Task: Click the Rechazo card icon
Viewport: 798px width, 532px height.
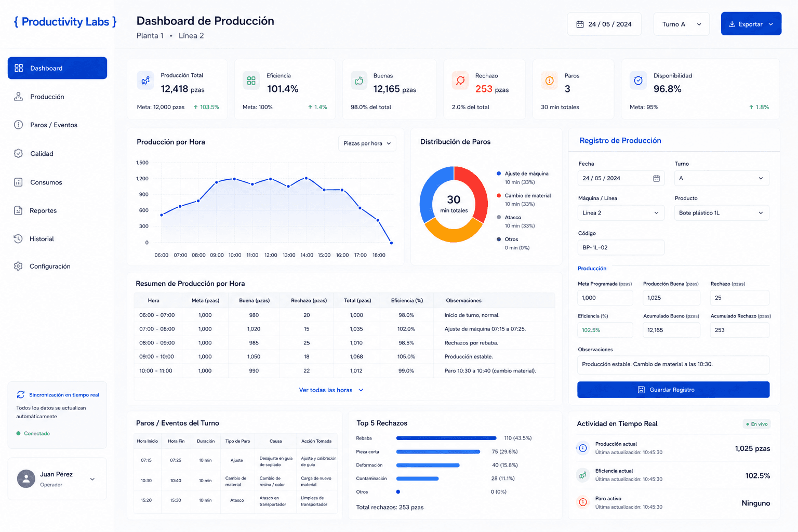Action: point(460,81)
